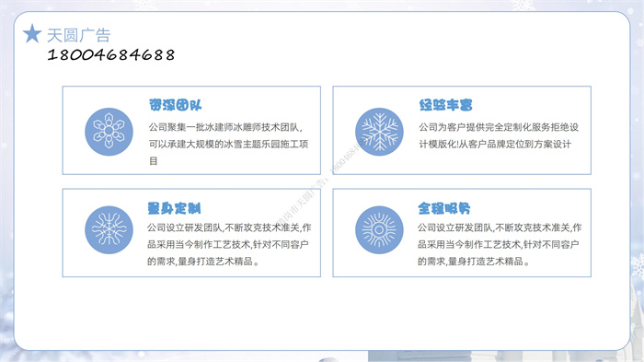Screen dimensions: 644x362
Task: Click the description text under 量身定制
Action: click(x=229, y=244)
